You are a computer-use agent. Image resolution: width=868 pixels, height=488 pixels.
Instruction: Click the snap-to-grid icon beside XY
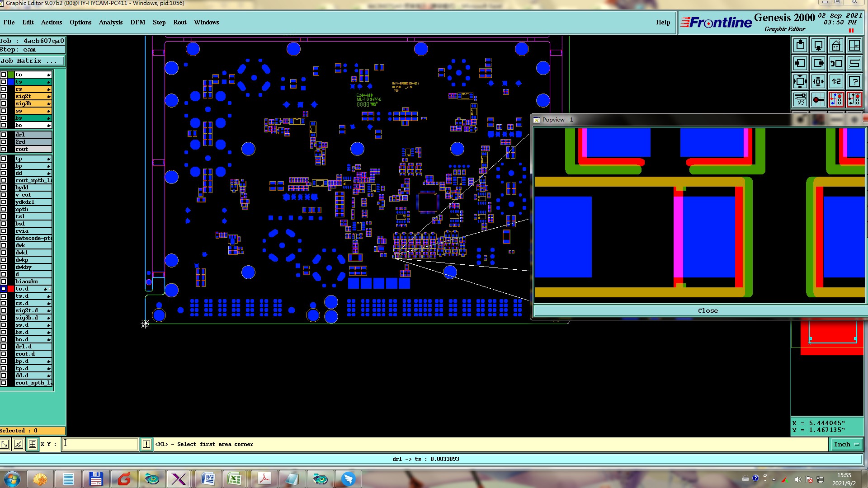point(33,444)
